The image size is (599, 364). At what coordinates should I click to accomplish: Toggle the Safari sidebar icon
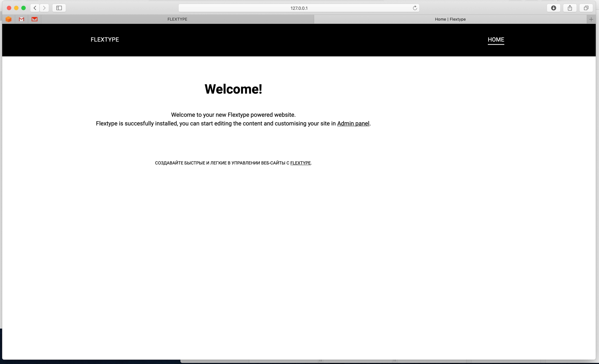coord(59,8)
